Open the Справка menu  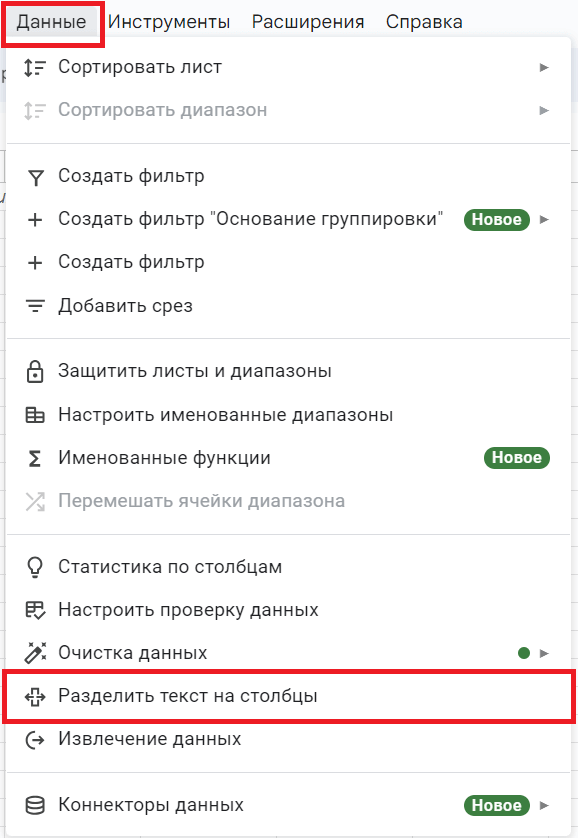(424, 20)
